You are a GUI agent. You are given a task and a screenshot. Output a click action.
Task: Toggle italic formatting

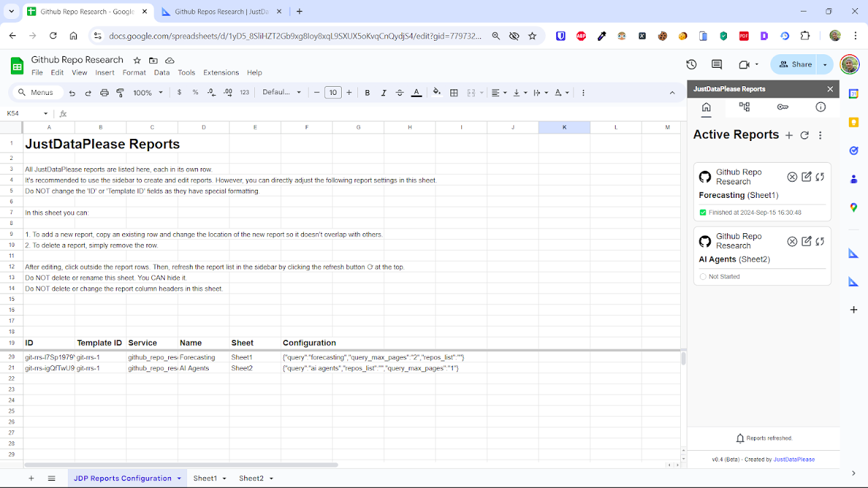tap(384, 93)
